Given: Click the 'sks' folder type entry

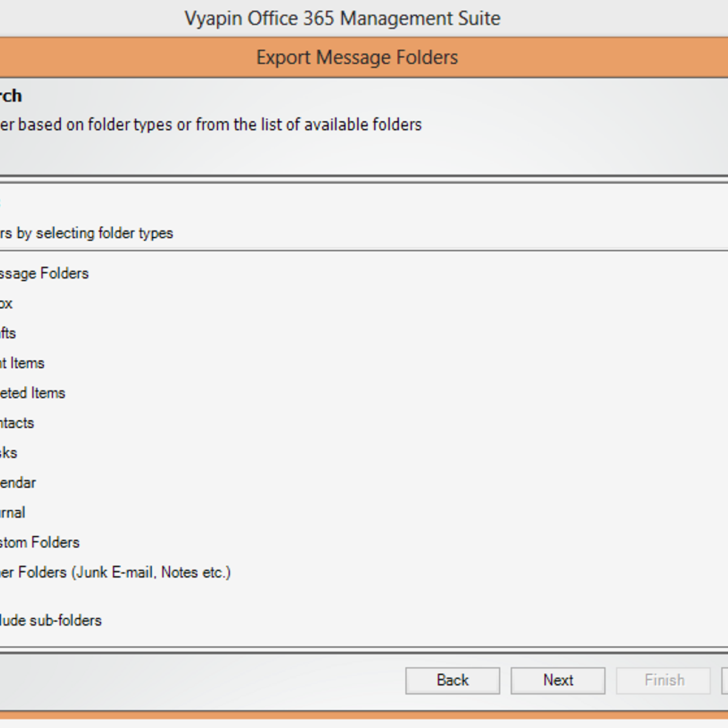Looking at the screenshot, I should pos(8,453).
